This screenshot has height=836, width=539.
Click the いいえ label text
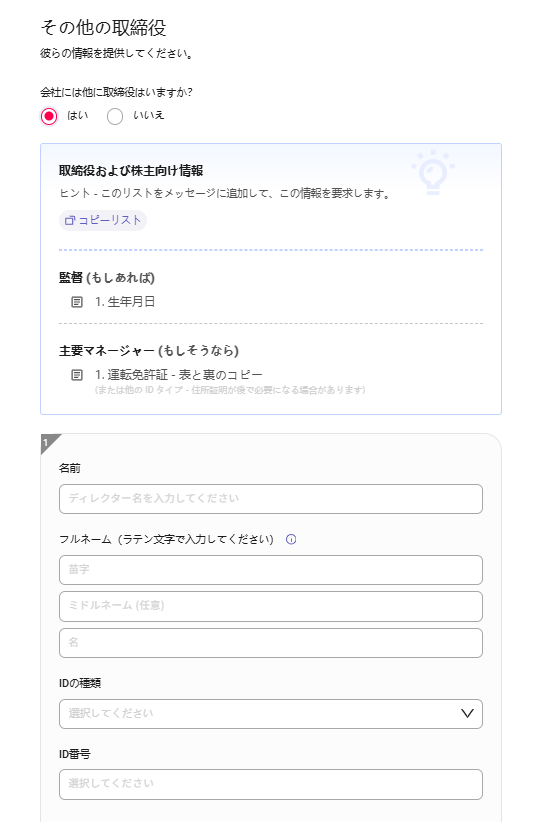coord(149,116)
